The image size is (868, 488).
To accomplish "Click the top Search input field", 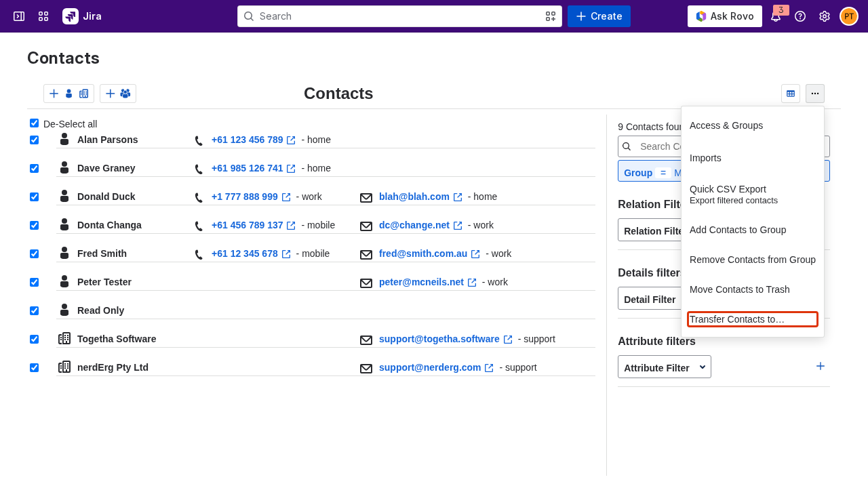I will tap(399, 16).
